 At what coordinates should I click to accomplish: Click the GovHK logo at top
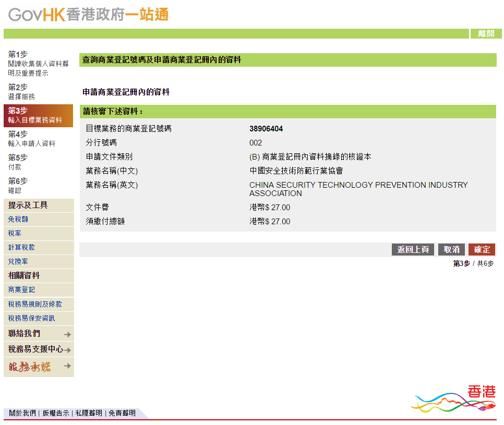pos(88,15)
